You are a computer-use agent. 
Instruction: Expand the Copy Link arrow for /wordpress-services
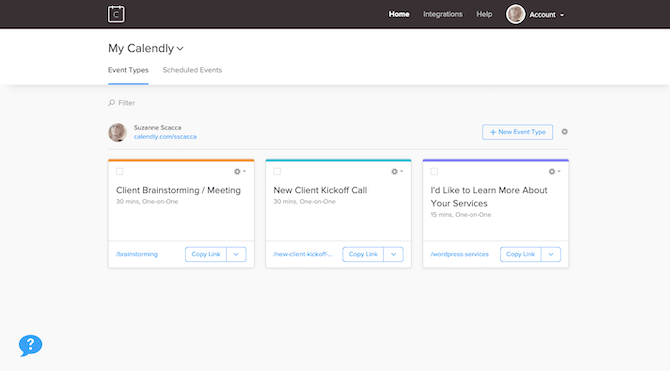pos(551,254)
